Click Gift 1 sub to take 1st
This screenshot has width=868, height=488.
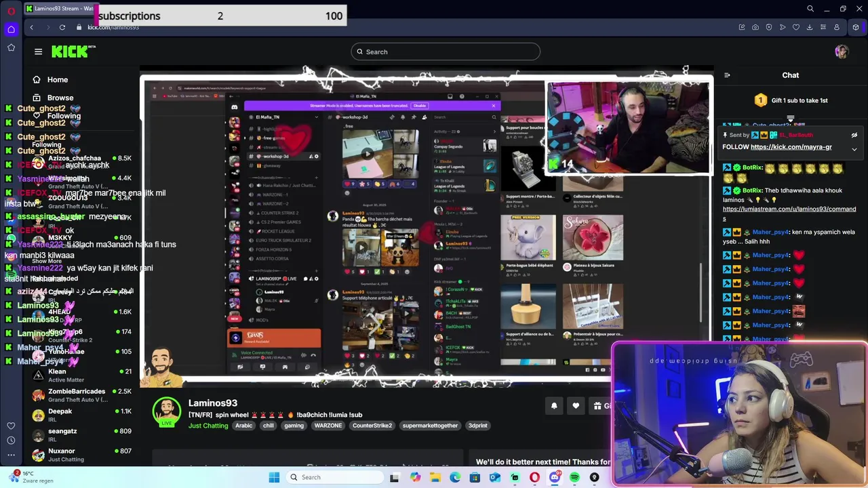click(791, 100)
